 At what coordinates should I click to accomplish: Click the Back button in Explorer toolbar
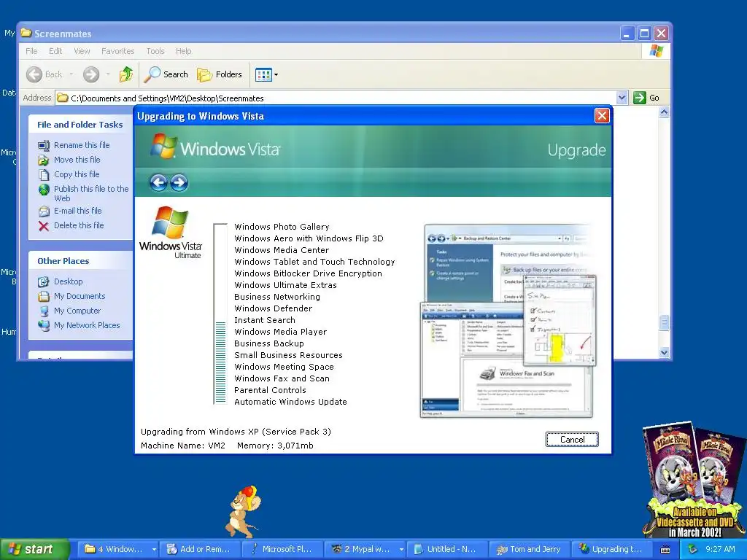point(44,74)
